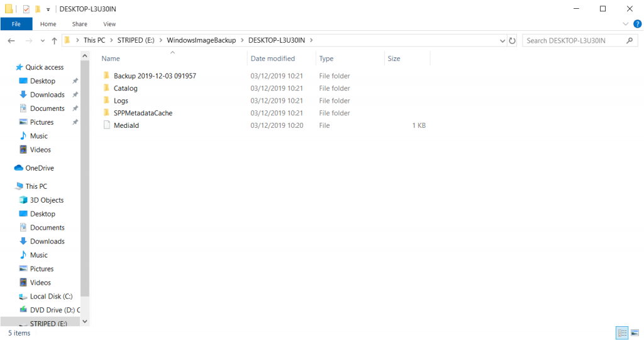Select the SPPMetadataCache folder icon
644x340 pixels.
[106, 113]
